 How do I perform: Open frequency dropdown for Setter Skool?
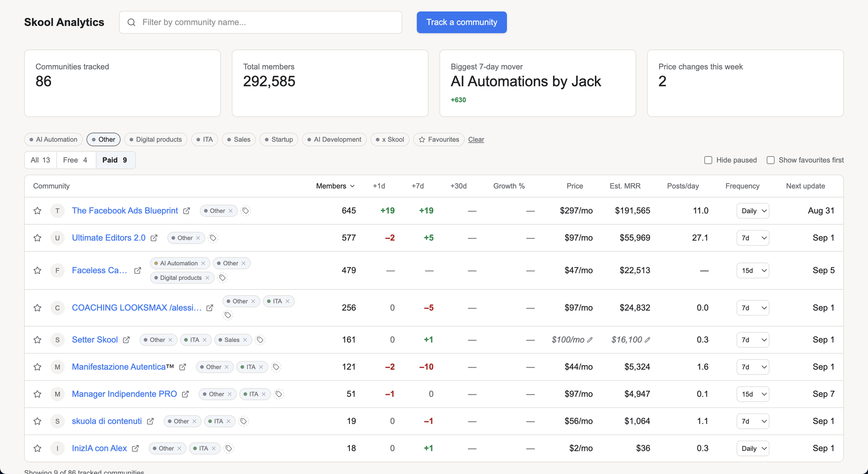(x=753, y=340)
